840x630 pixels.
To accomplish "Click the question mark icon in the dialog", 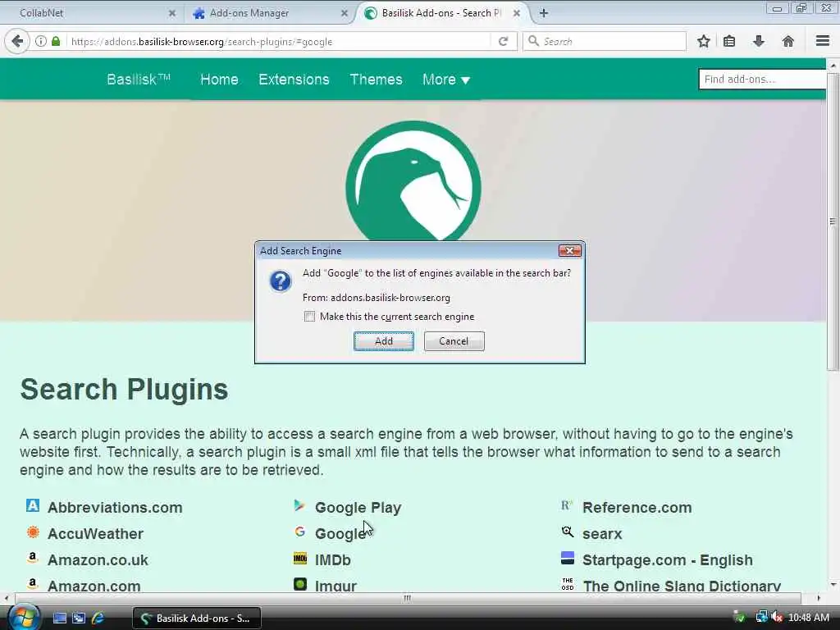I will pos(281,281).
